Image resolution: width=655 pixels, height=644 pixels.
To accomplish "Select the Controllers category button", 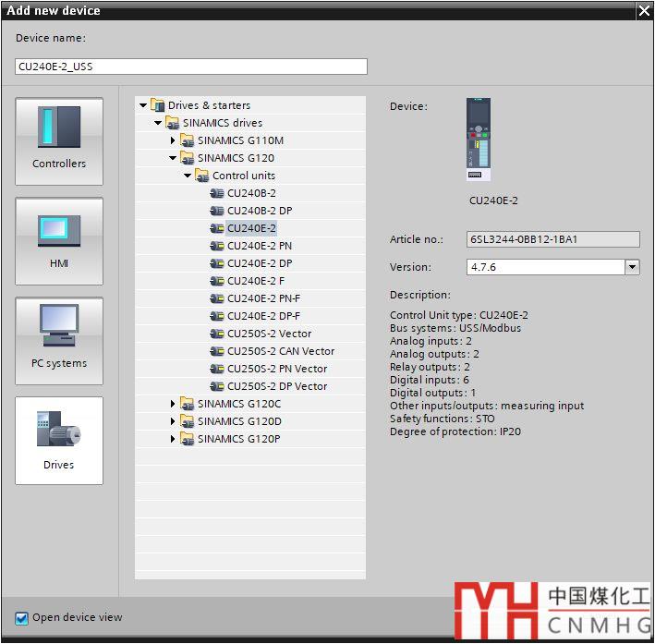I will (59, 141).
